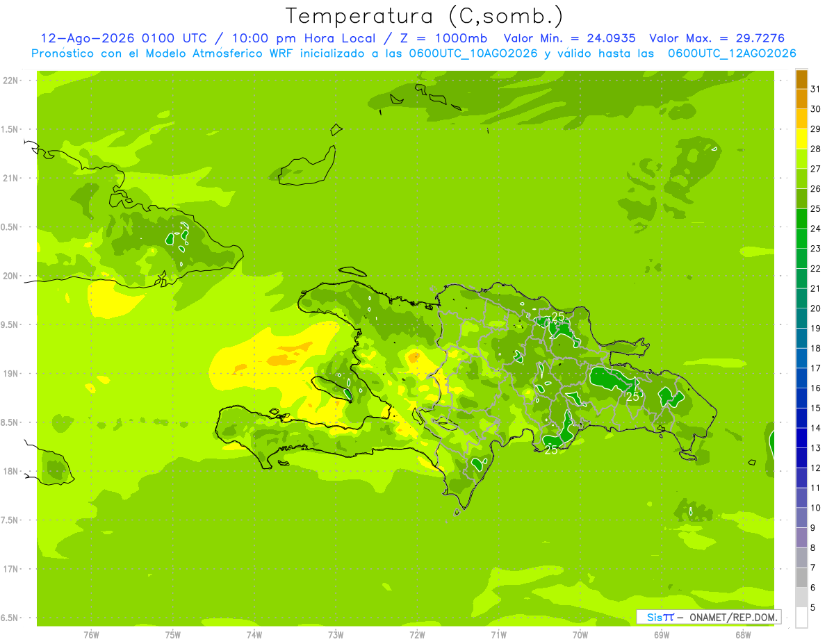Click the color scale label '15'
Viewport: 834px width, 644px height.
coord(815,408)
